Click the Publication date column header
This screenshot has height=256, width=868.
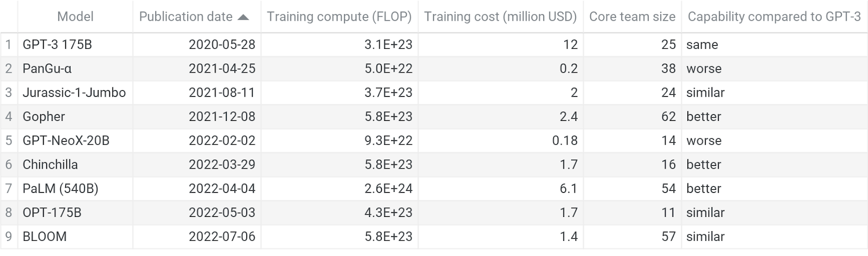186,17
